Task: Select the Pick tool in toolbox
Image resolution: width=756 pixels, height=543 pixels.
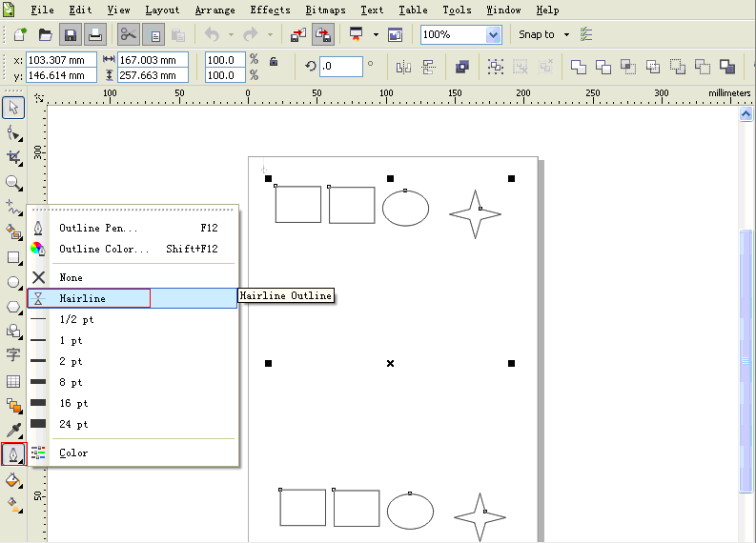Action: coord(13,108)
